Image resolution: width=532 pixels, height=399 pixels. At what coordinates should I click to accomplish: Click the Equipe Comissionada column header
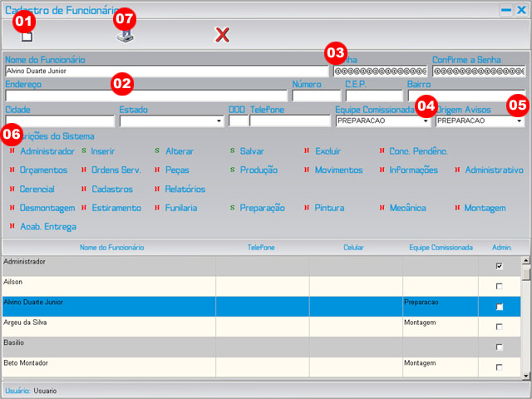441,248
